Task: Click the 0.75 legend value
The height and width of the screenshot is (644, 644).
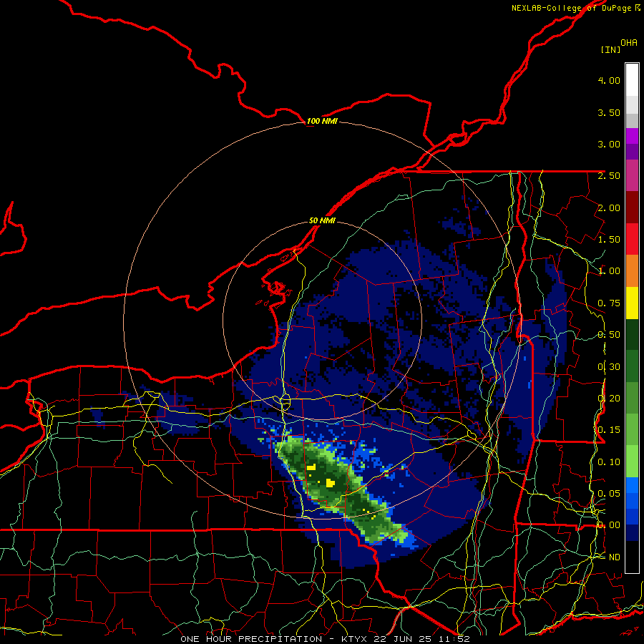Action: (x=609, y=303)
